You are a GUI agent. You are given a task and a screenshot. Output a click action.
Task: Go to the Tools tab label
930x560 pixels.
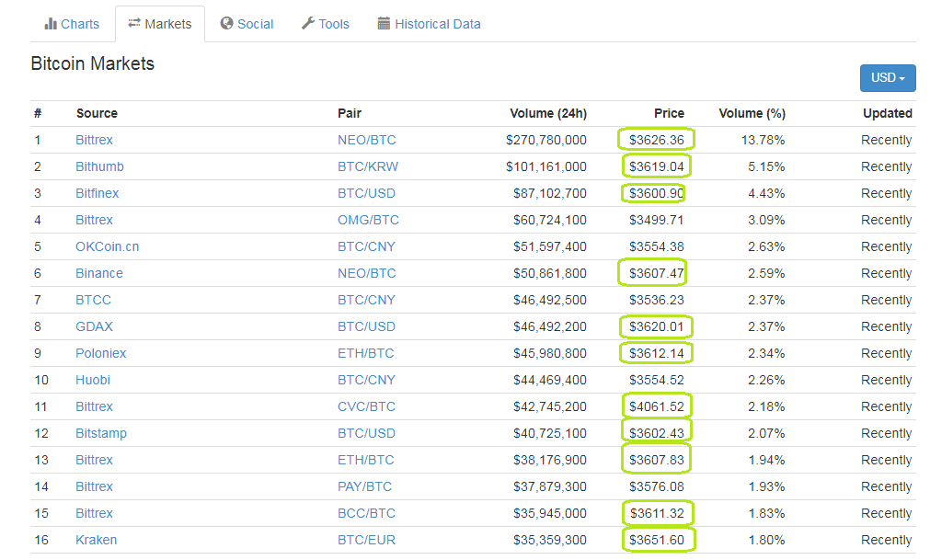tap(334, 24)
